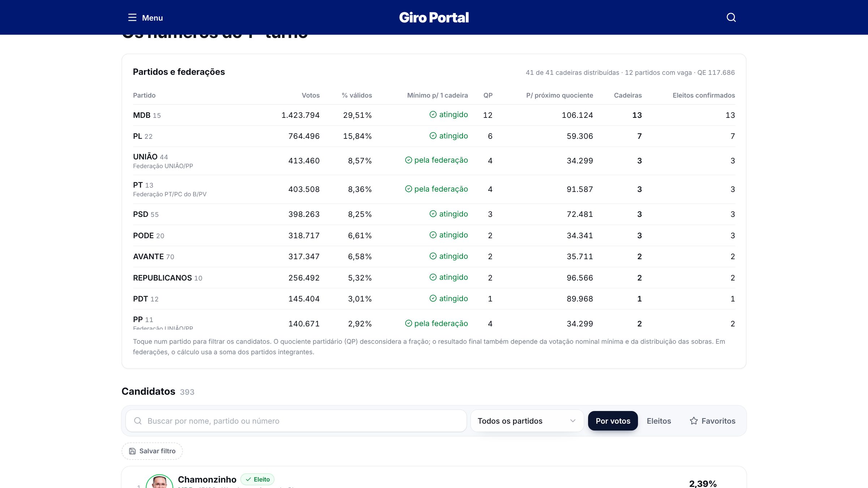
Task: Filter candidates by PL party
Action: tap(434, 136)
